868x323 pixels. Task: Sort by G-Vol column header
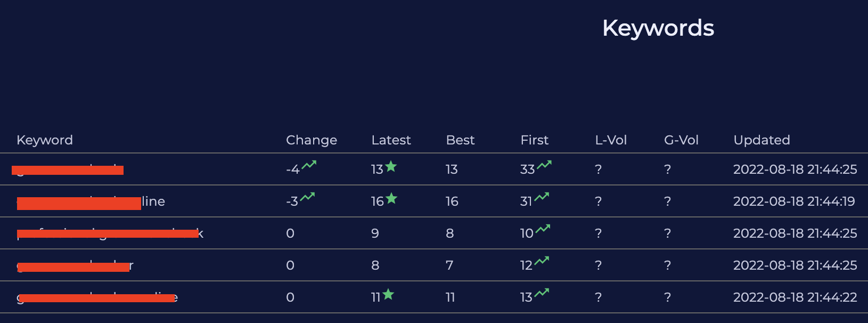click(681, 140)
